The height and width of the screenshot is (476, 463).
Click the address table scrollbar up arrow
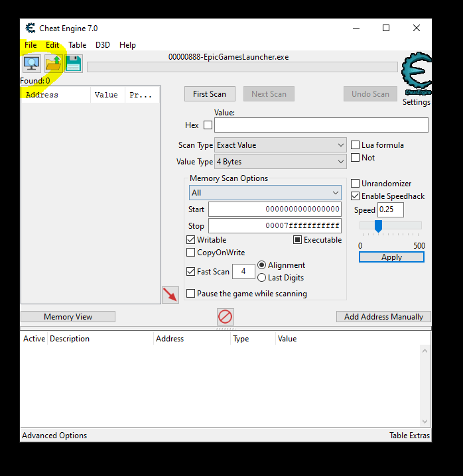[425, 351]
